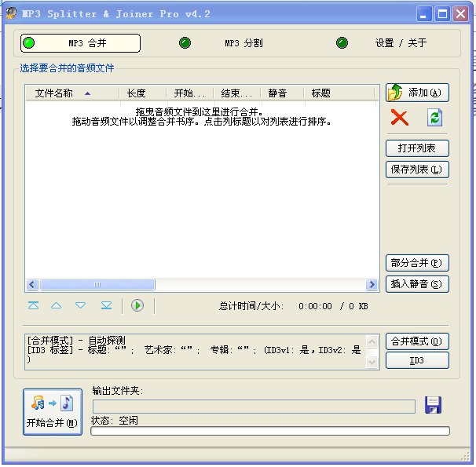Click the 总计时间/大小 value text 0:00:00

(x=315, y=306)
